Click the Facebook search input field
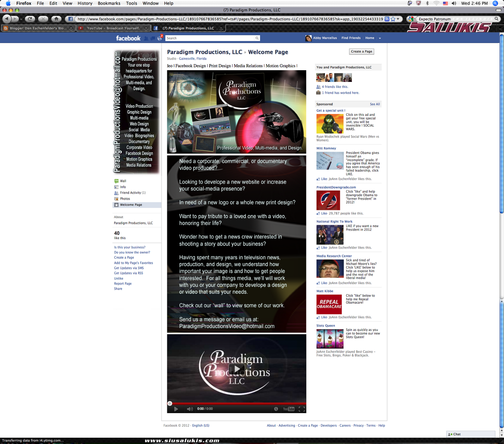504x444 pixels. click(x=210, y=38)
